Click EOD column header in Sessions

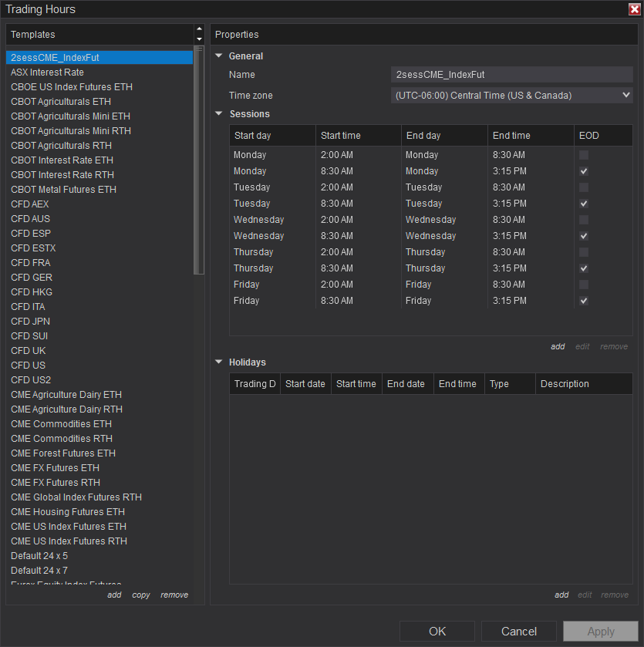pyautogui.click(x=603, y=136)
